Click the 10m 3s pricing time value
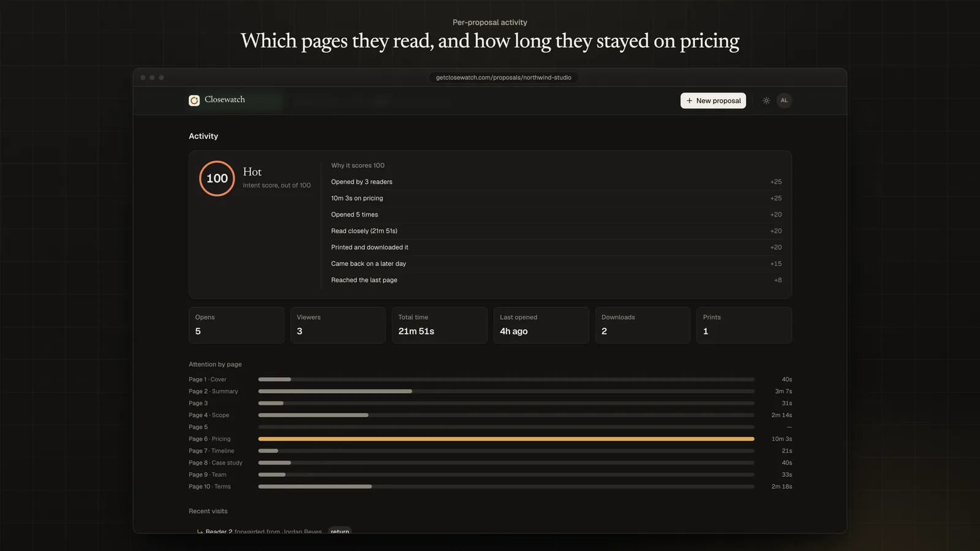 (x=782, y=439)
